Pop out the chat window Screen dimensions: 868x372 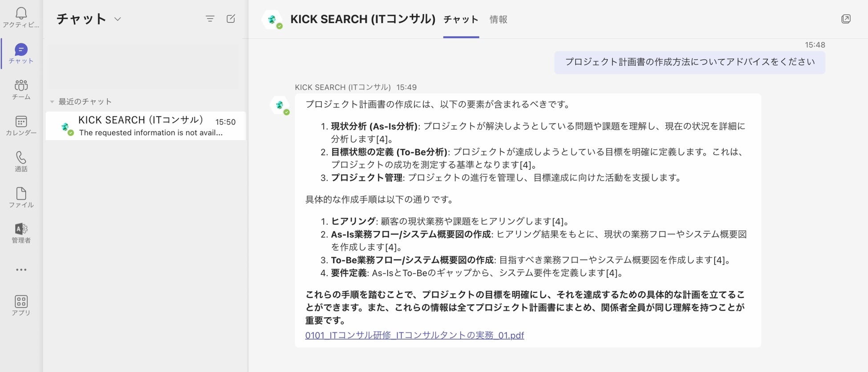(846, 19)
